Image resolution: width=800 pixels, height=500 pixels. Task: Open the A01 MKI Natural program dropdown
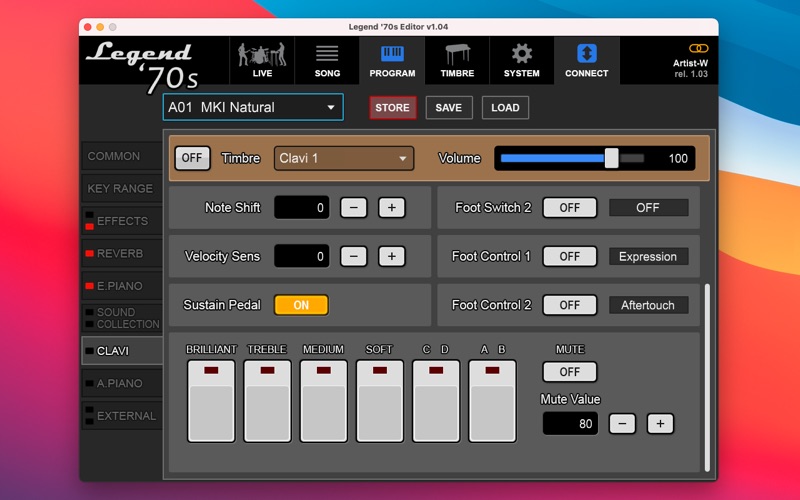253,107
